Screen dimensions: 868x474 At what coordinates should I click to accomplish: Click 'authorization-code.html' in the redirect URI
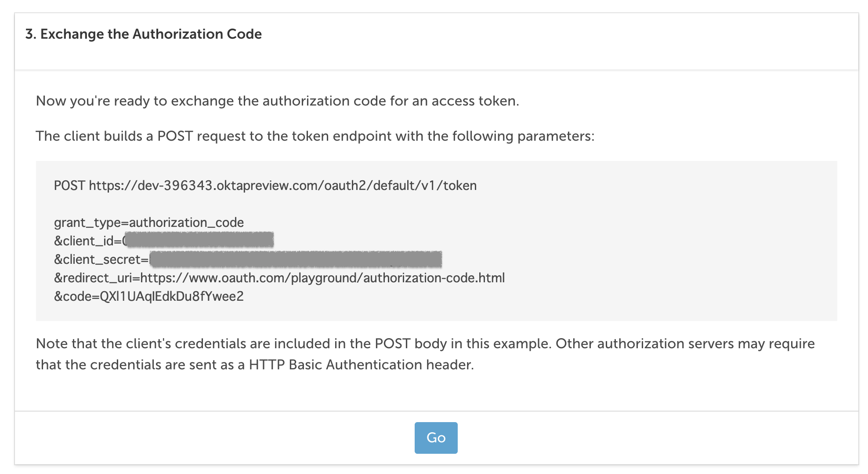point(434,278)
